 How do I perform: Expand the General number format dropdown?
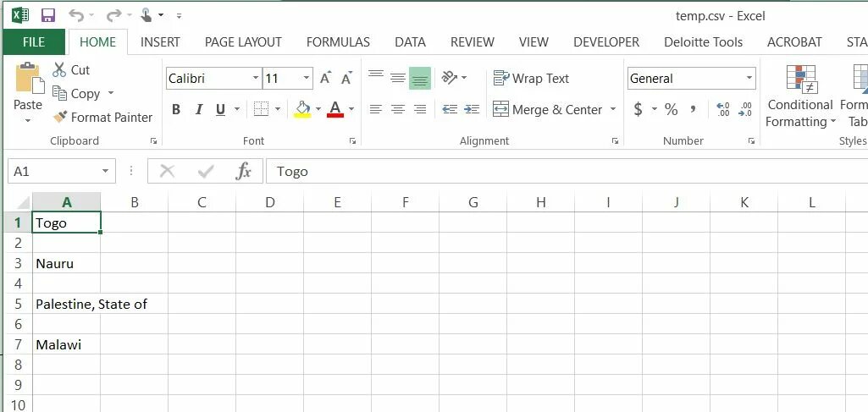[749, 78]
